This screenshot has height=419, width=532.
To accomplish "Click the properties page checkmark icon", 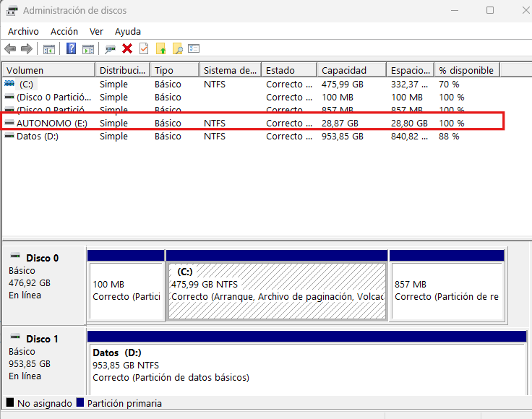I will 144,49.
